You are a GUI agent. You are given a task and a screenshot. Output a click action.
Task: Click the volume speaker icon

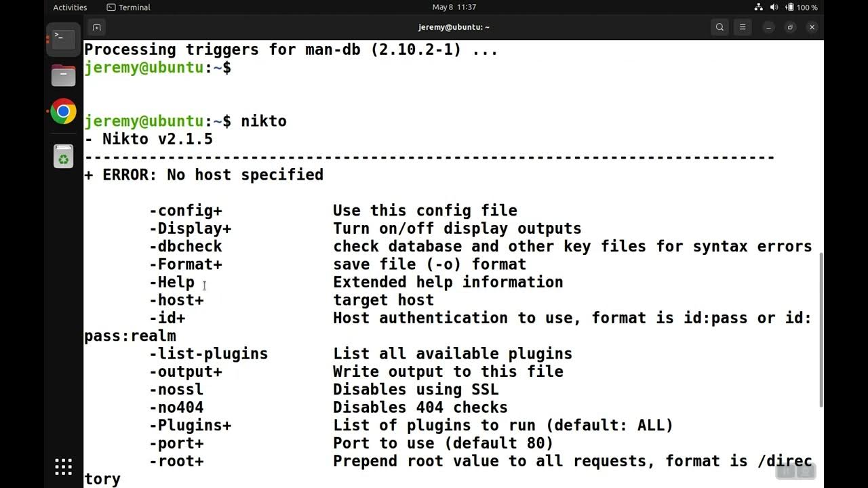(774, 7)
